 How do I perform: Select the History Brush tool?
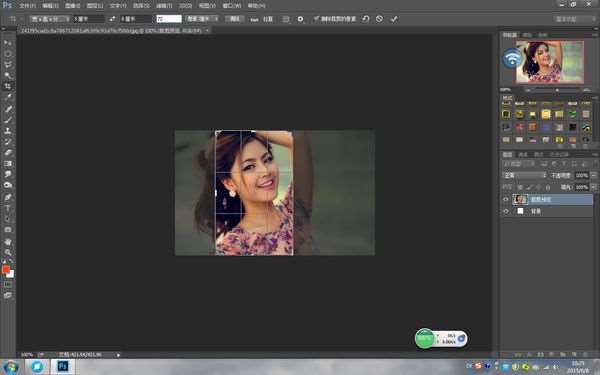[8, 142]
